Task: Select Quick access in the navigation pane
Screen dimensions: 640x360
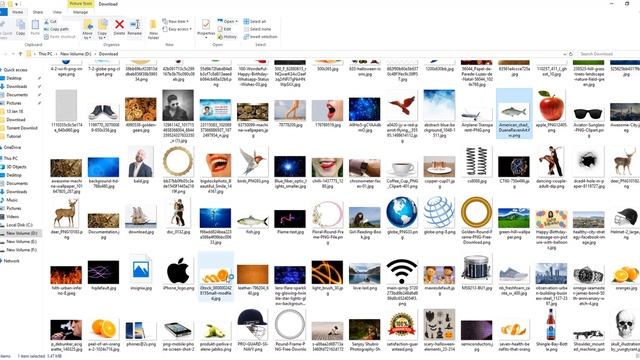Action: coord(16,70)
